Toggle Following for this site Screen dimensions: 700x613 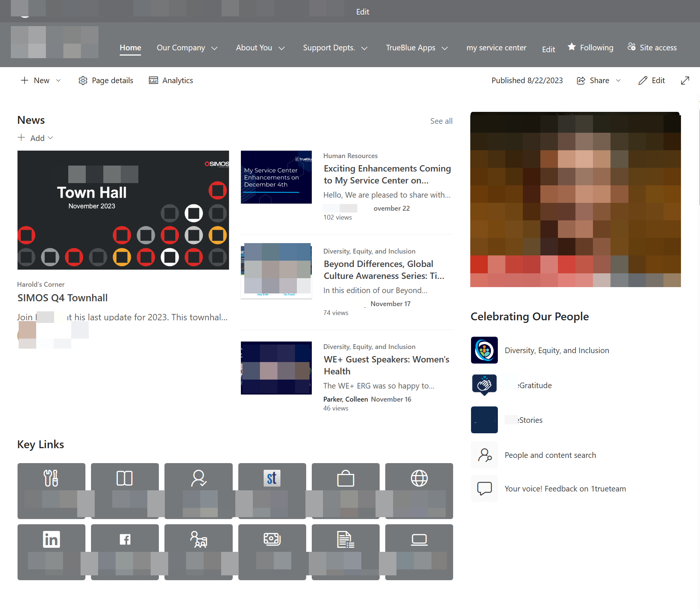tap(591, 47)
